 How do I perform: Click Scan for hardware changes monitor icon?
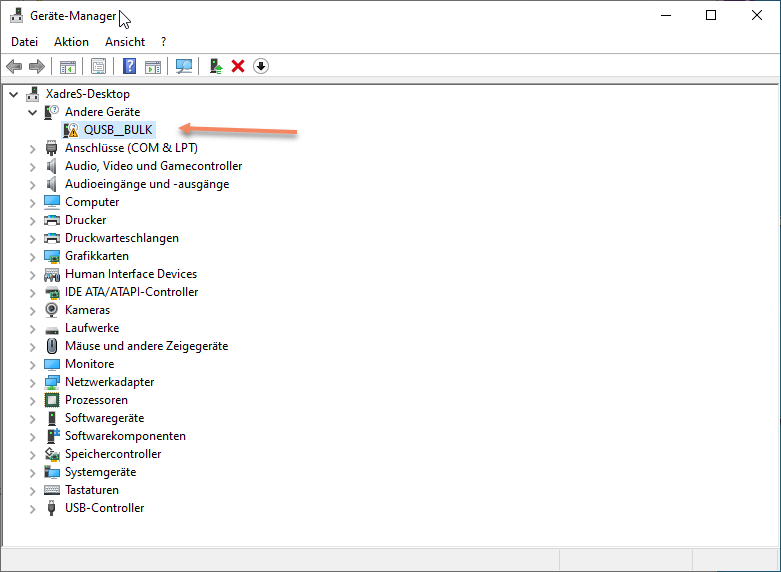point(184,66)
